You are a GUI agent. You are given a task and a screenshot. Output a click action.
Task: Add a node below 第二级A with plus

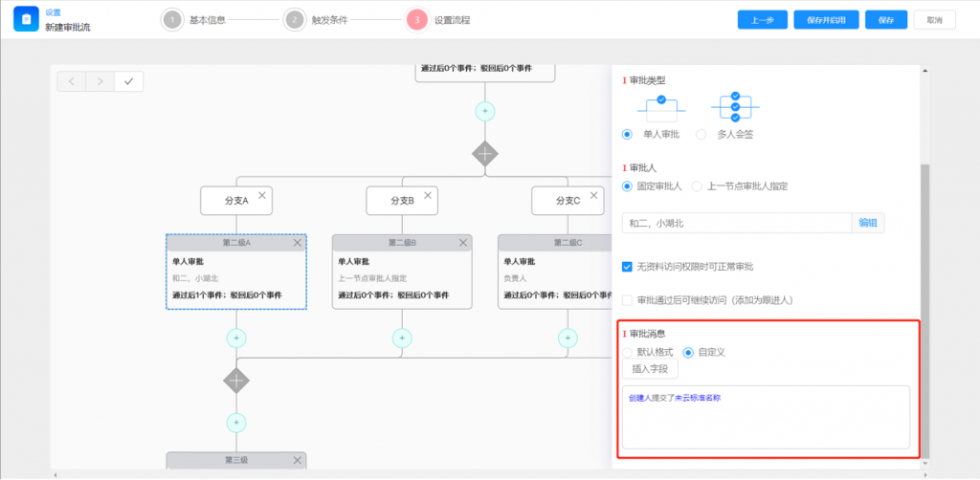click(236, 338)
